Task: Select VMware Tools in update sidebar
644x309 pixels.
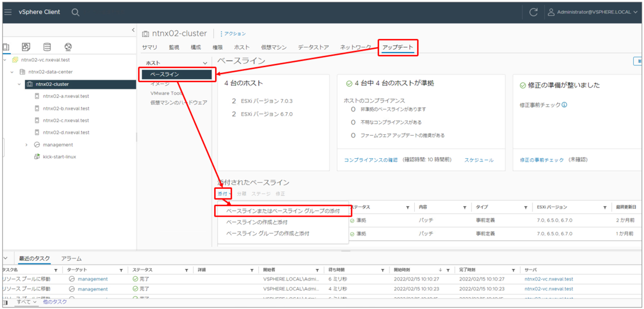Action: tap(167, 93)
